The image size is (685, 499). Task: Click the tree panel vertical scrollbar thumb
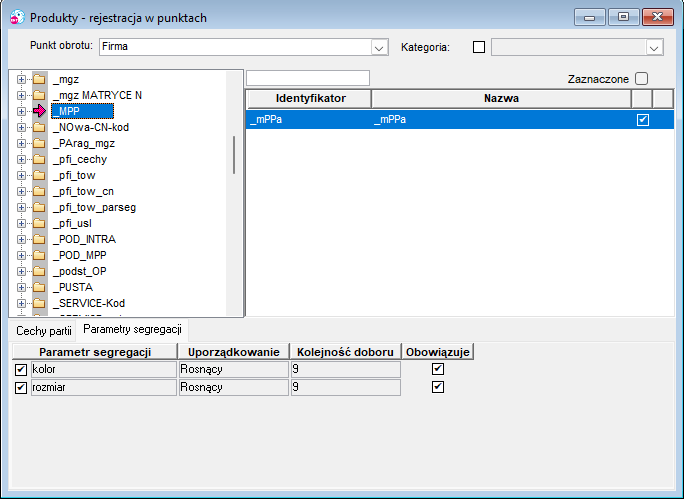coord(234,155)
